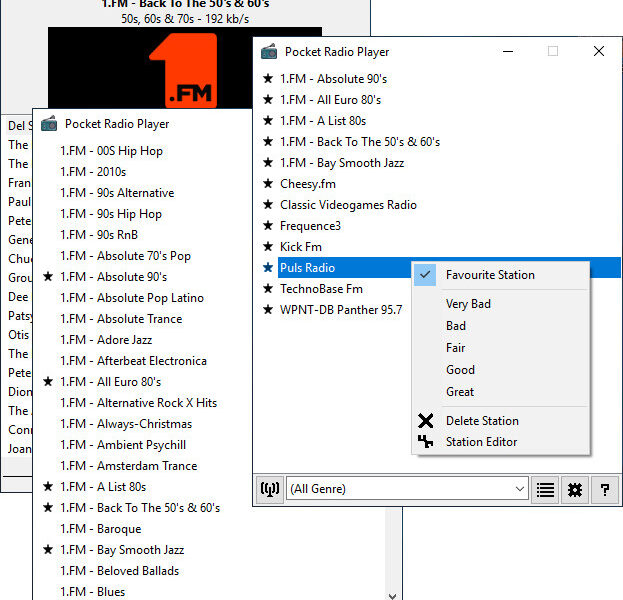
Task: Click star beside All Euro 80's in left list
Action: pos(48,381)
